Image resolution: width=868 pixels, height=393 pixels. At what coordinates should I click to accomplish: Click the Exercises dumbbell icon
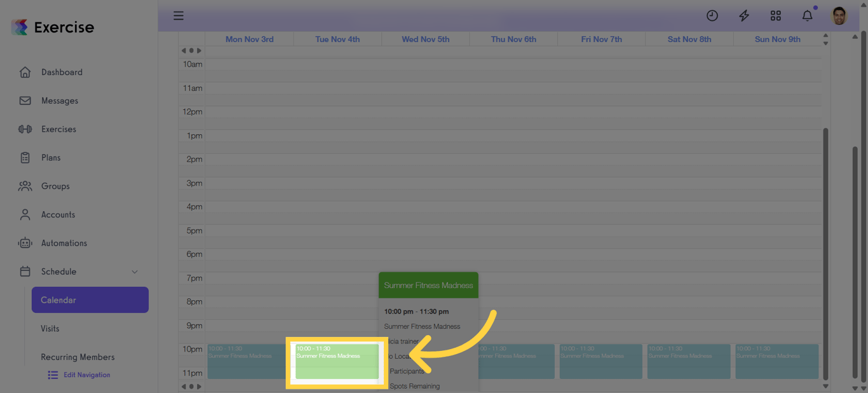[x=25, y=129]
